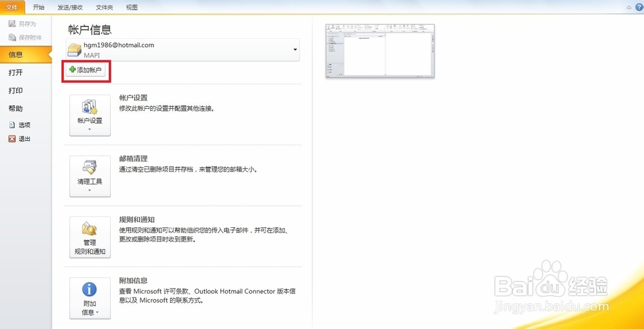Image resolution: width=644 pixels, height=329 pixels.
Task: Select the 信息 sidebar item
Action: point(24,54)
